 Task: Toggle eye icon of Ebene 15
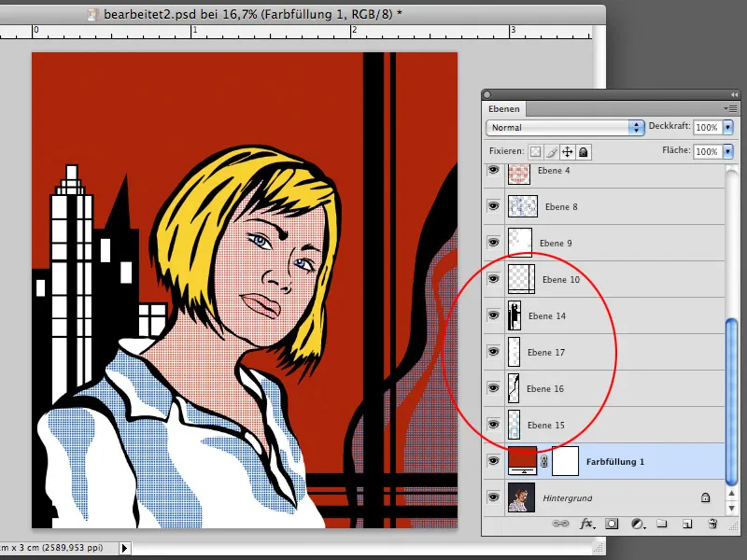pos(494,425)
